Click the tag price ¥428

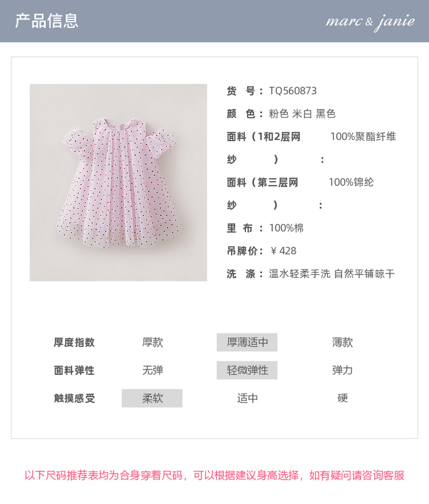283,251
